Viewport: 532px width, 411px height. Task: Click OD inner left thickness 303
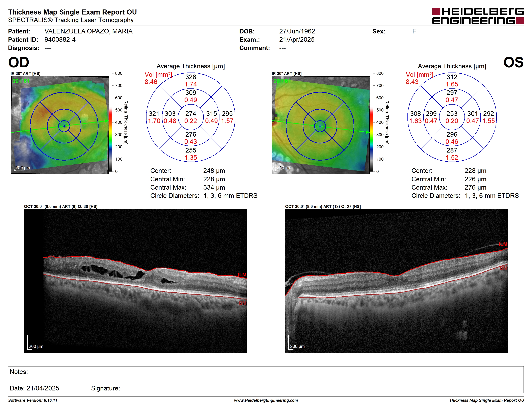(170, 113)
